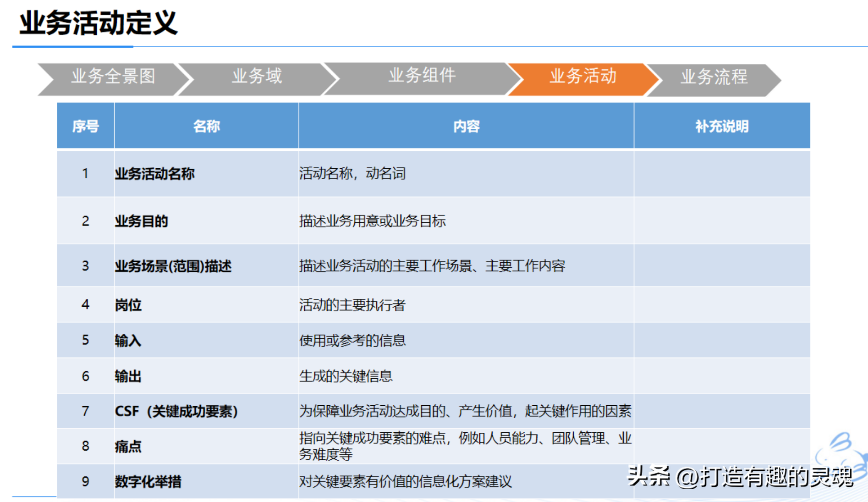Click the 序号 column header
Screen dimensions: 868x502
[86, 126]
